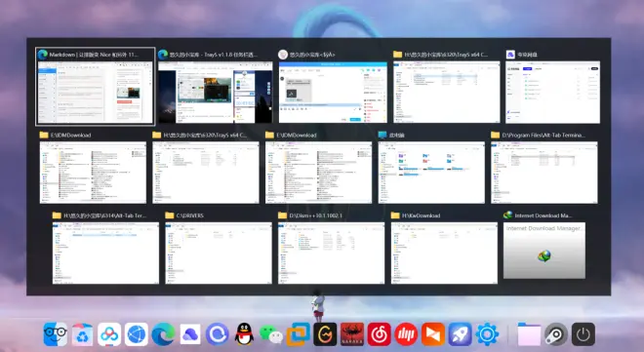The height and width of the screenshot is (352, 644).
Task: Launch NetEase Cloud Music from the dock
Action: coord(380,334)
